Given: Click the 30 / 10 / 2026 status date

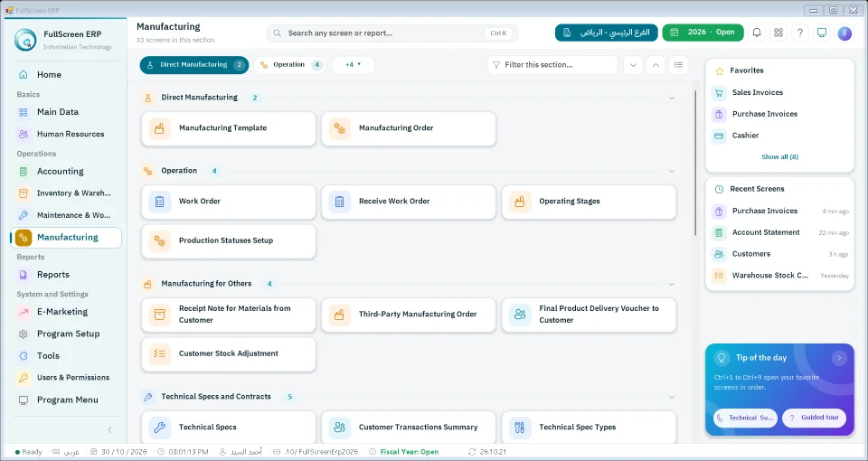Looking at the screenshot, I should pyautogui.click(x=118, y=452).
